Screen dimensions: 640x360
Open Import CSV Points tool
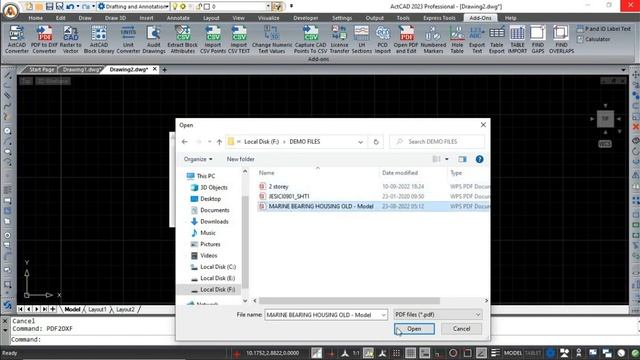pyautogui.click(x=213, y=39)
